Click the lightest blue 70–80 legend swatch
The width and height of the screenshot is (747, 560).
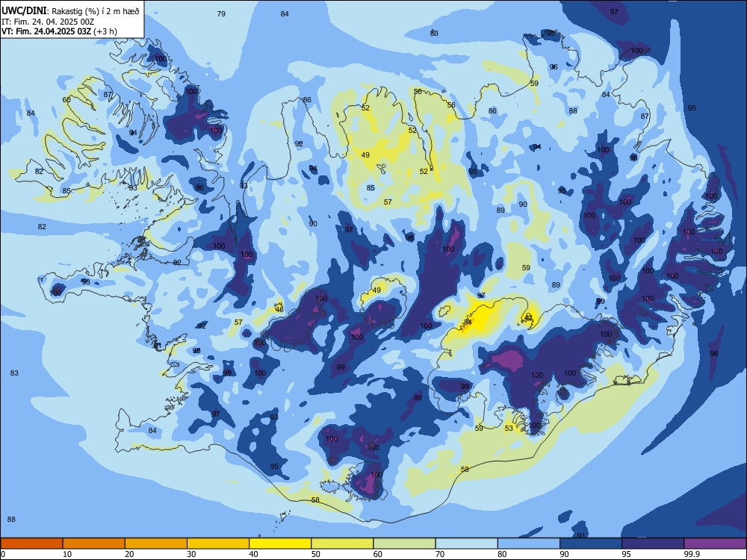[466, 544]
